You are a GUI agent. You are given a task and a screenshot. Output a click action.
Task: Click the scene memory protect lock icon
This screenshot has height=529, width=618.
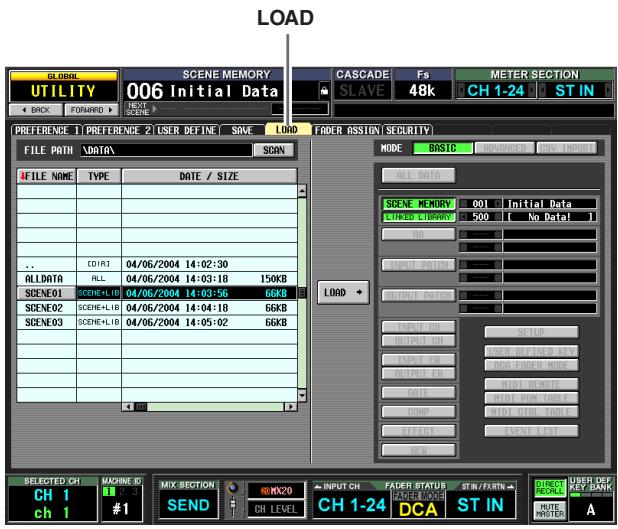(x=324, y=91)
